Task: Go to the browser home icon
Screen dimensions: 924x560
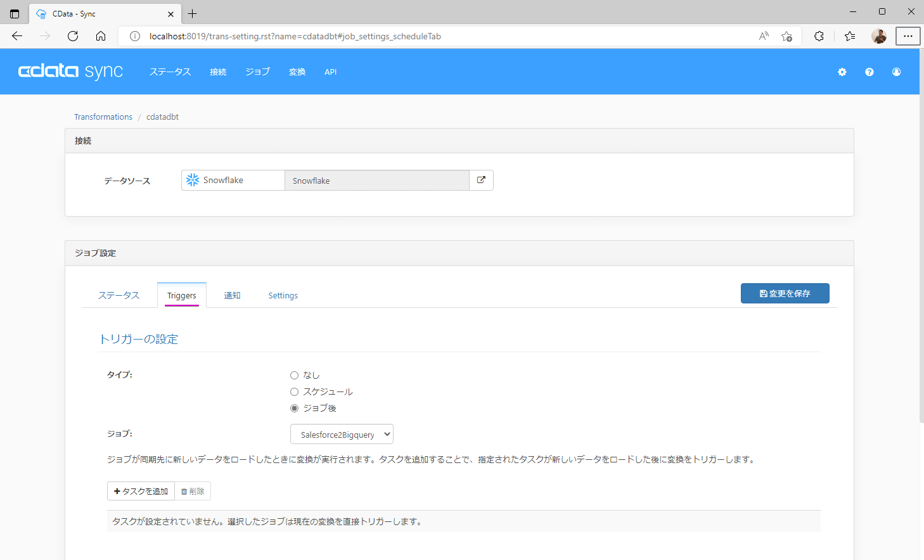Action: click(101, 36)
